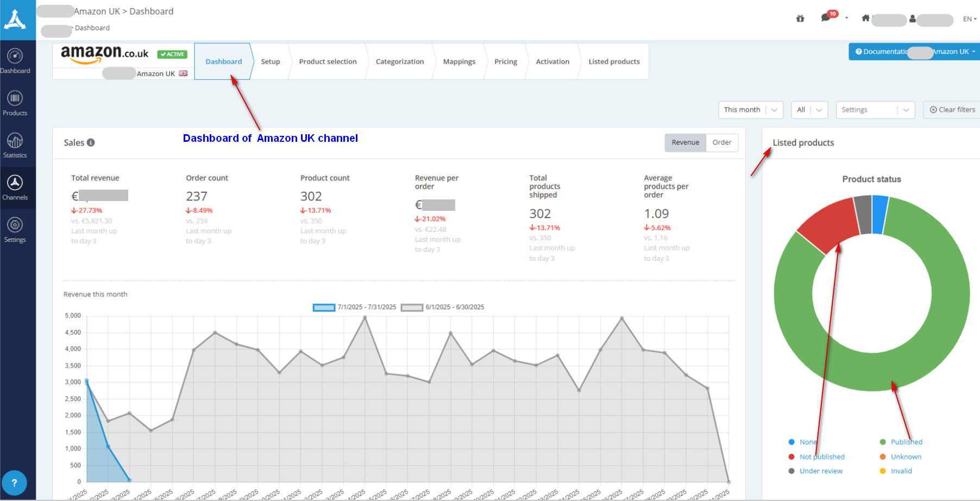Open the Statistics panel from sidebar
The height and width of the screenshot is (501, 980).
[x=15, y=143]
